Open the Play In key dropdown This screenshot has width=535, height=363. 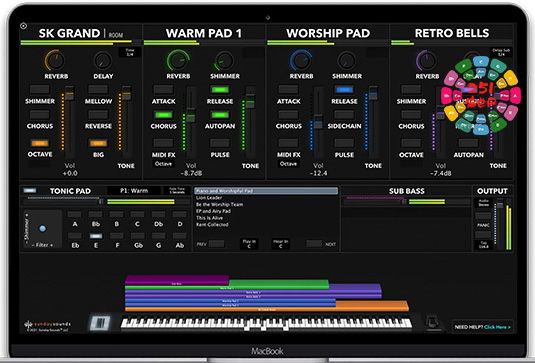pos(249,244)
